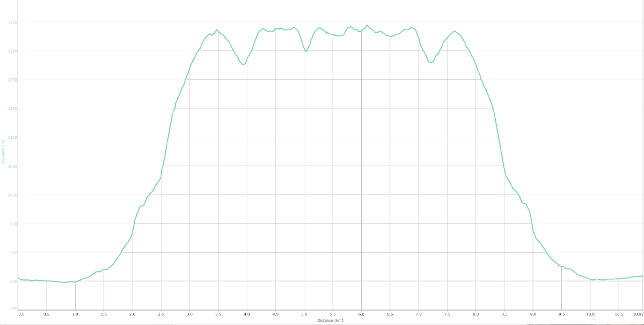Click the elevation line's right end point
Screen dimensions: 644x325
[x=642, y=276]
